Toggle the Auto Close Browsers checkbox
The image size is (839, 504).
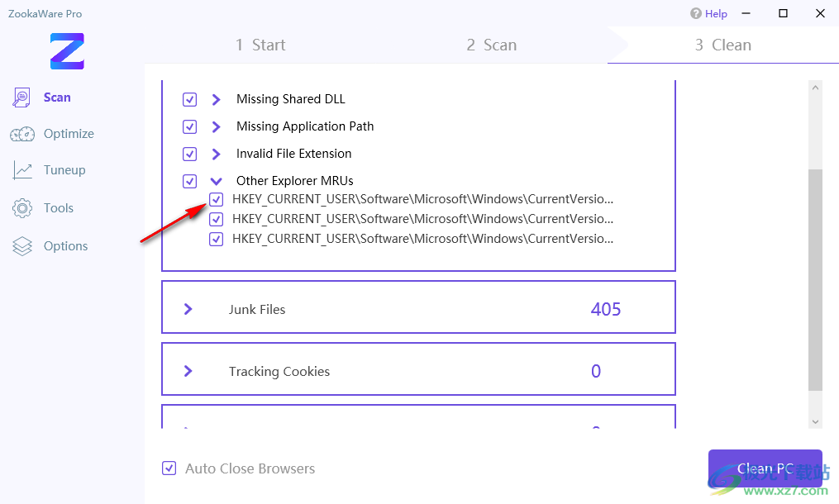pyautogui.click(x=169, y=468)
